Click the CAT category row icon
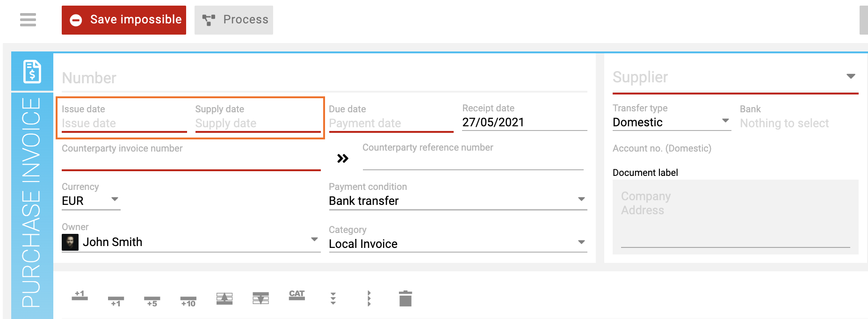The image size is (868, 319). 297,295
